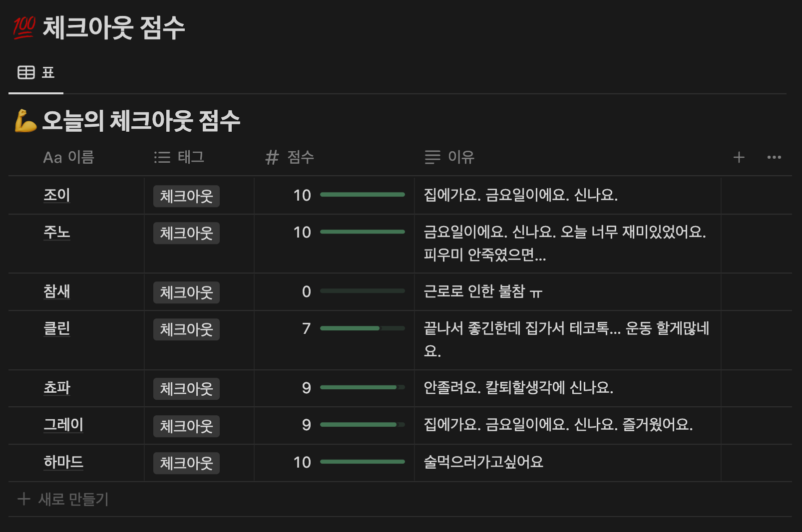The width and height of the screenshot is (802, 532).
Task: Open the three-dot column options menu
Action: pyautogui.click(x=774, y=158)
